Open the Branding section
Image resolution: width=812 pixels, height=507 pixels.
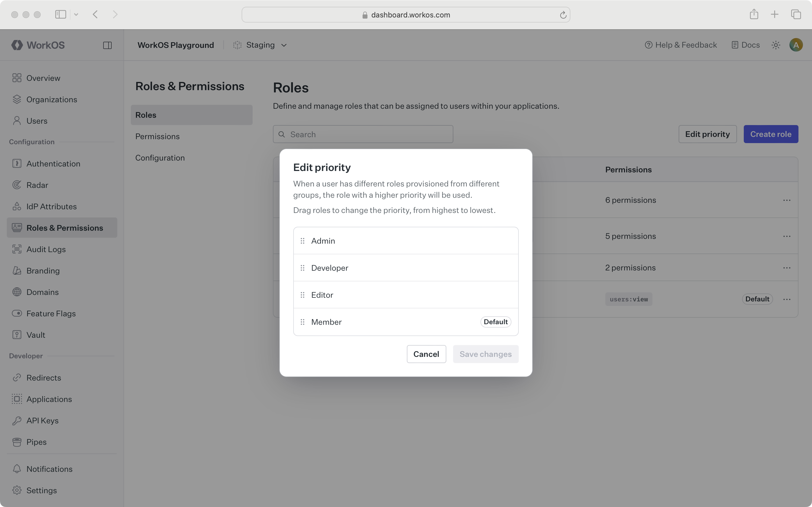click(x=43, y=271)
